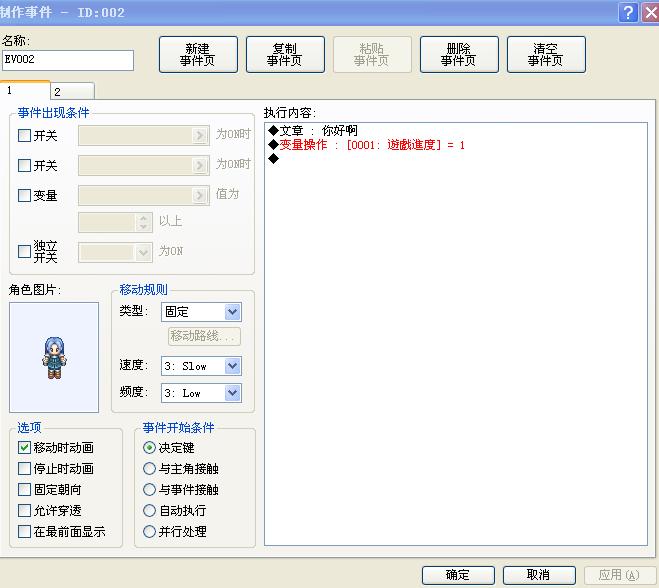This screenshot has height=588, width=659.
Task: Check 允许穿透 option
Action: tap(24, 511)
